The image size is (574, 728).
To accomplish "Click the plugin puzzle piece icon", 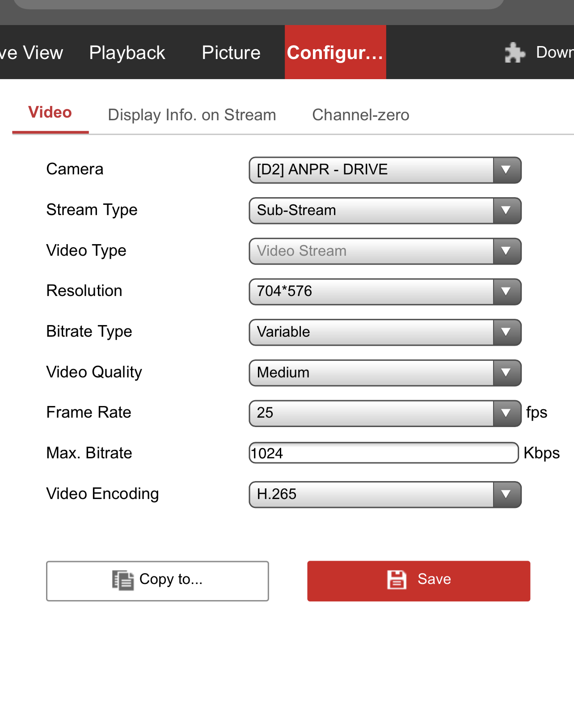I will click(x=515, y=53).
